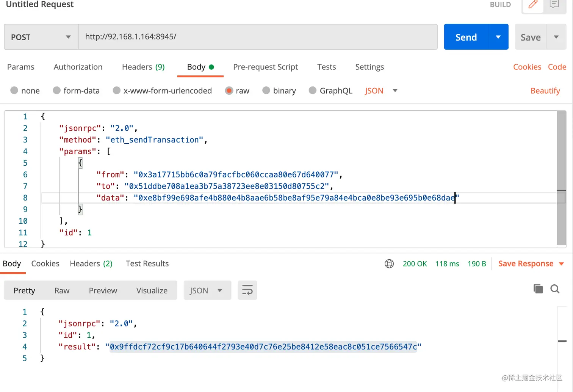The height and width of the screenshot is (392, 573).
Task: Click the response pane scrollbar
Action: [562, 341]
